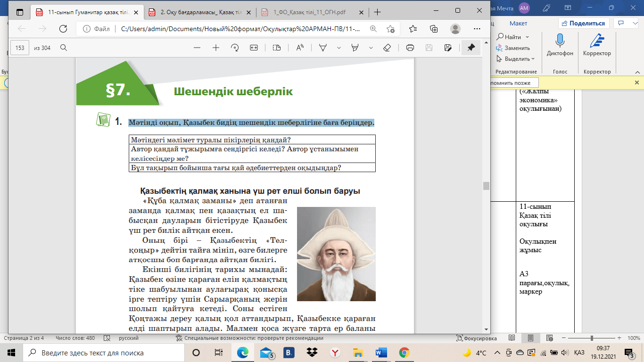The height and width of the screenshot is (362, 644).
Task: Toggle Фокусировка focus mode in Word
Action: coord(477,338)
